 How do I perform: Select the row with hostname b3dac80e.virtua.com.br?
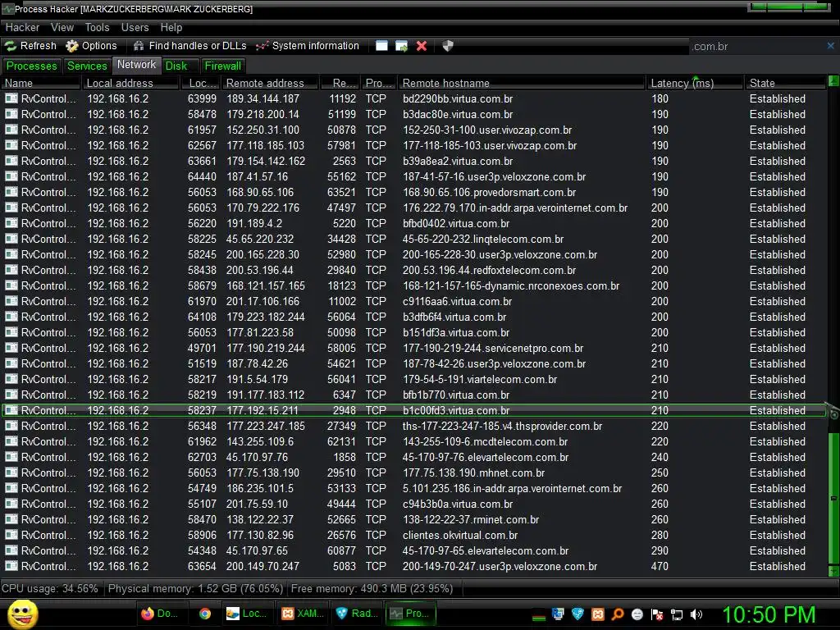tap(413, 114)
